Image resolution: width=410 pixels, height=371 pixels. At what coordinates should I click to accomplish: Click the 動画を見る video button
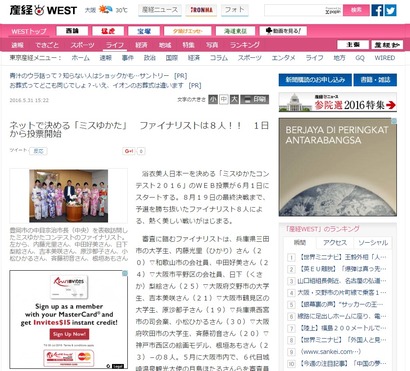coord(283,31)
